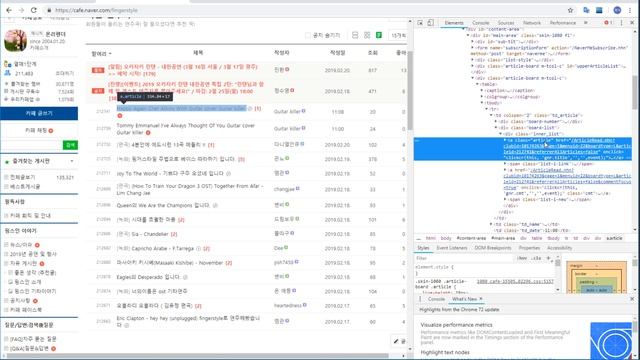Select list-style board view icon
This screenshot has width=640, height=360.
click(355, 36)
